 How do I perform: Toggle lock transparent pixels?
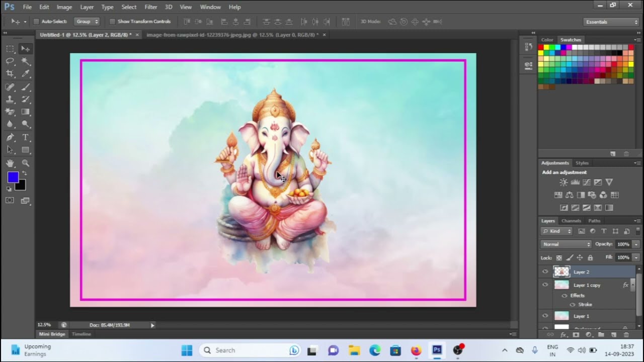(559, 257)
